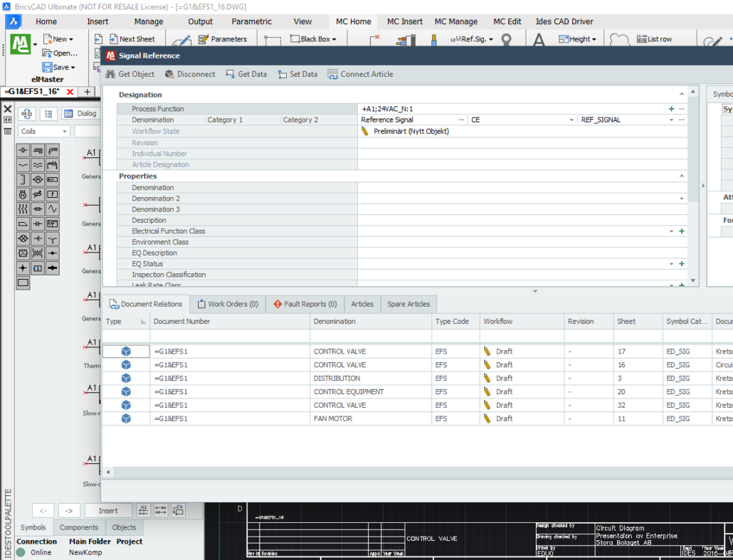
Task: Switch to the Parametric ribbon tab
Action: click(251, 21)
